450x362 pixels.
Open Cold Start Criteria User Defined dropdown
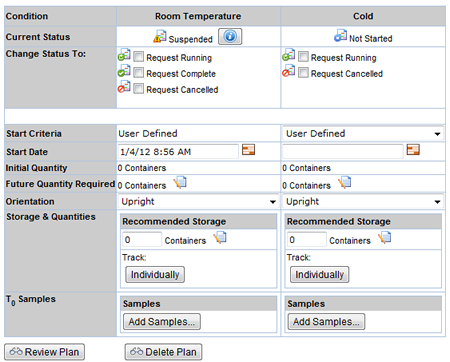(x=363, y=134)
